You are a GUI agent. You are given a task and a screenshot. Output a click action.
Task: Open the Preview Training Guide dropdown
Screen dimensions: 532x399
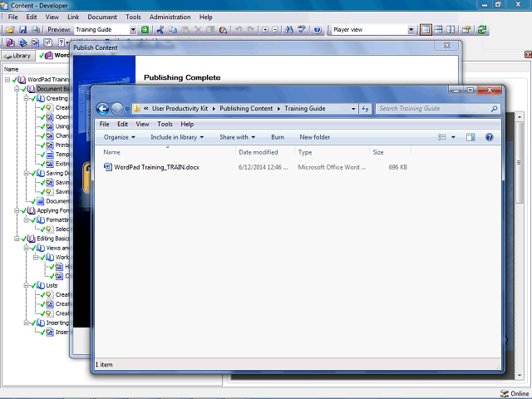pos(133,30)
